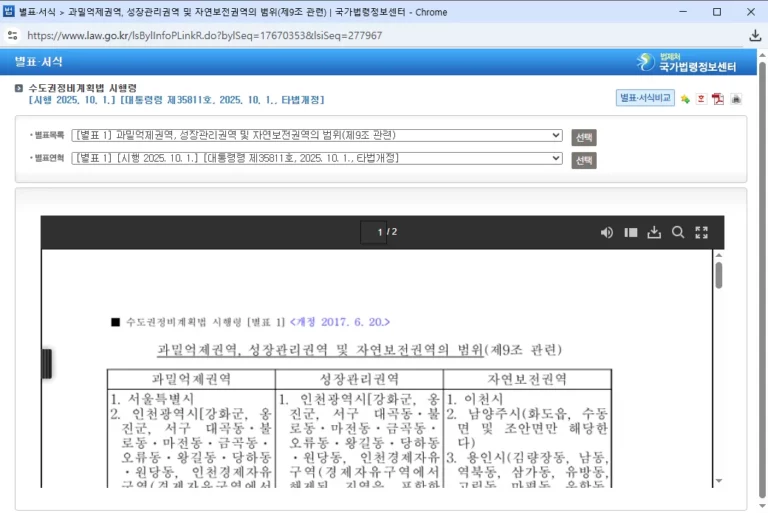This screenshot has width=768, height=513.
Task: Open the search magnifier in the viewer
Action: pyautogui.click(x=678, y=232)
